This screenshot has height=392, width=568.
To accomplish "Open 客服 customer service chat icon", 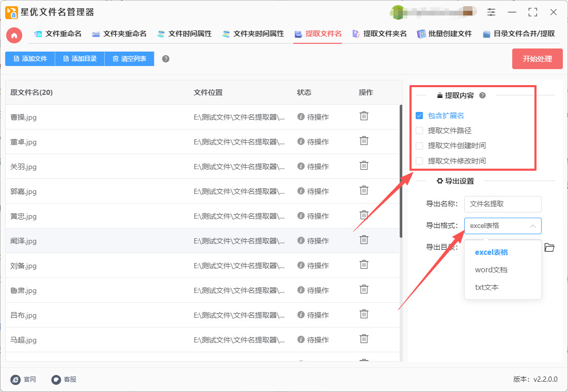I will click(x=56, y=379).
